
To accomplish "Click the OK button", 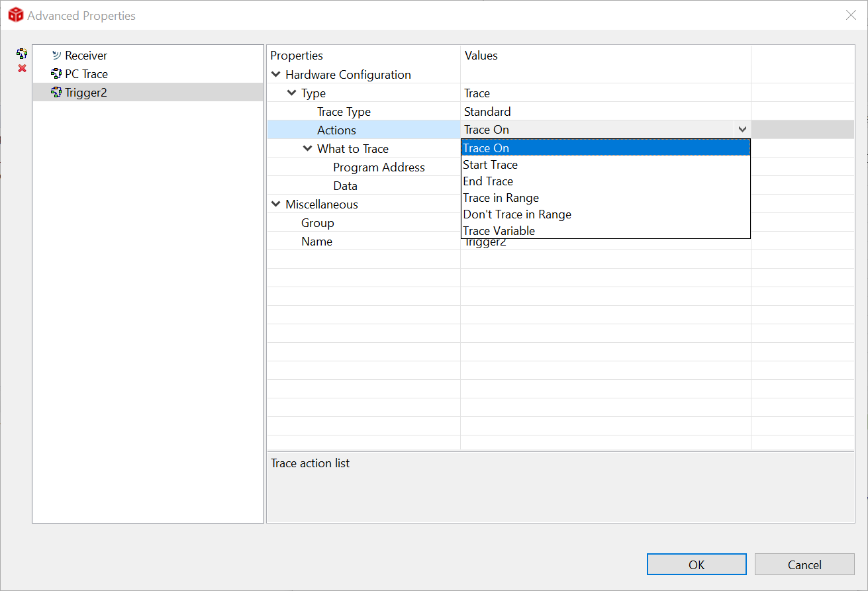I will click(x=697, y=565).
